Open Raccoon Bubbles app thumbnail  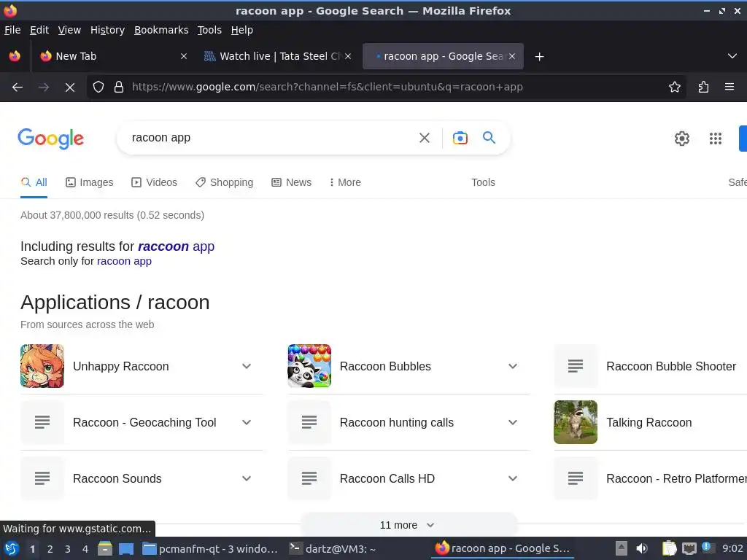coord(309,366)
